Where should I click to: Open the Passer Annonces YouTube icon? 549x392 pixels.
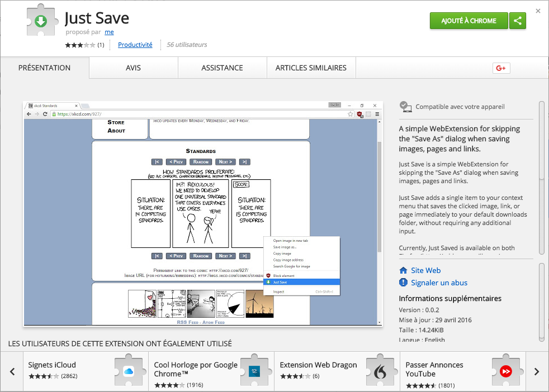click(x=506, y=371)
